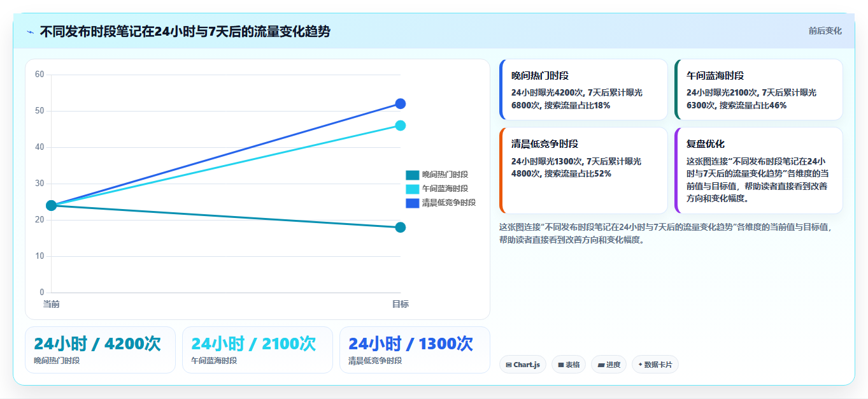Select the 晚间热门时段 info card

583,89
